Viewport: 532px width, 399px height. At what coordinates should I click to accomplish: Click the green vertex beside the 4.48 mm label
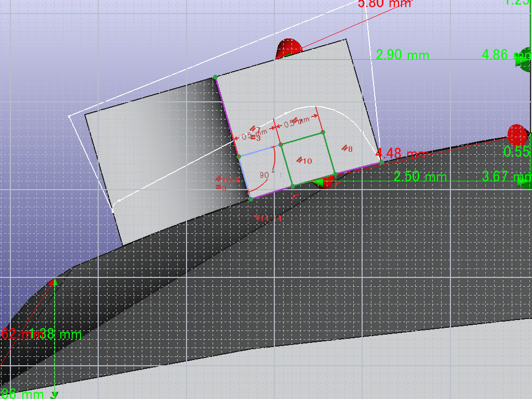[382, 163]
